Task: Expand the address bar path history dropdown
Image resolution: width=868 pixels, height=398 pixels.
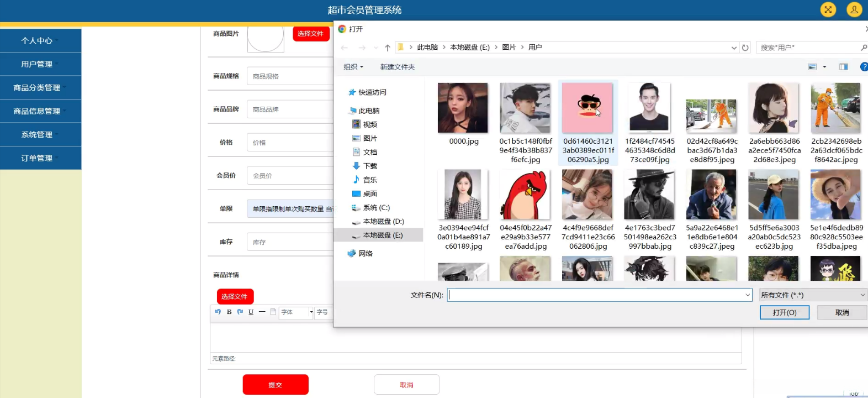Action: pos(734,48)
